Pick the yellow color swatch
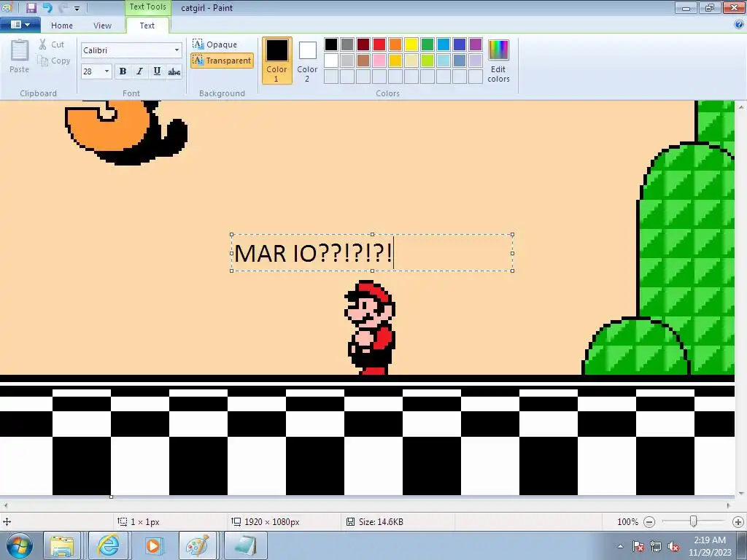747x560 pixels. [x=411, y=44]
